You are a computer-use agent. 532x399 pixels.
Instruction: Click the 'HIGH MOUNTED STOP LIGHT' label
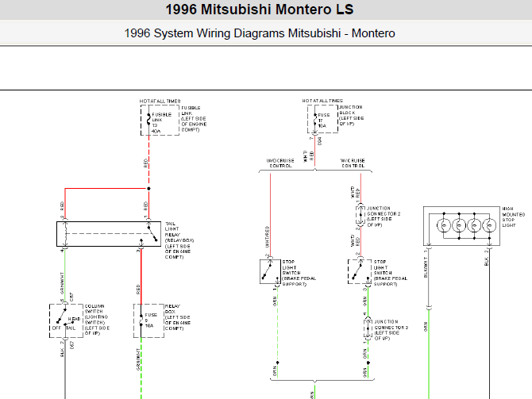tap(513, 217)
